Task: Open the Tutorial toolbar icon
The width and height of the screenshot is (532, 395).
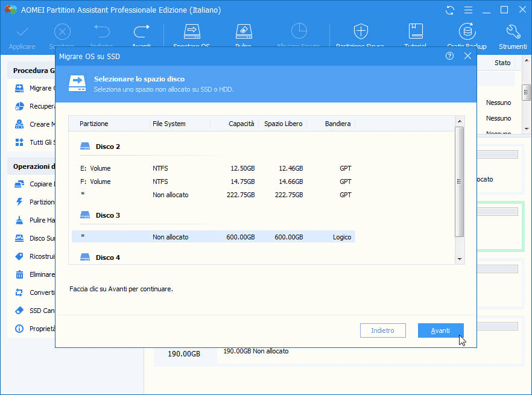Action: click(415, 32)
